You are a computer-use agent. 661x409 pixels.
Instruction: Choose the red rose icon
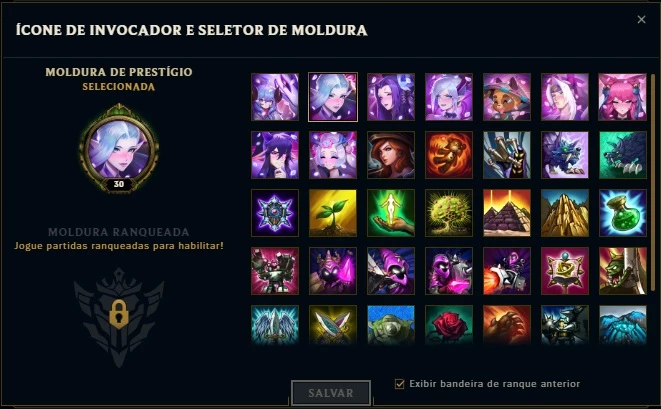[x=449, y=325]
